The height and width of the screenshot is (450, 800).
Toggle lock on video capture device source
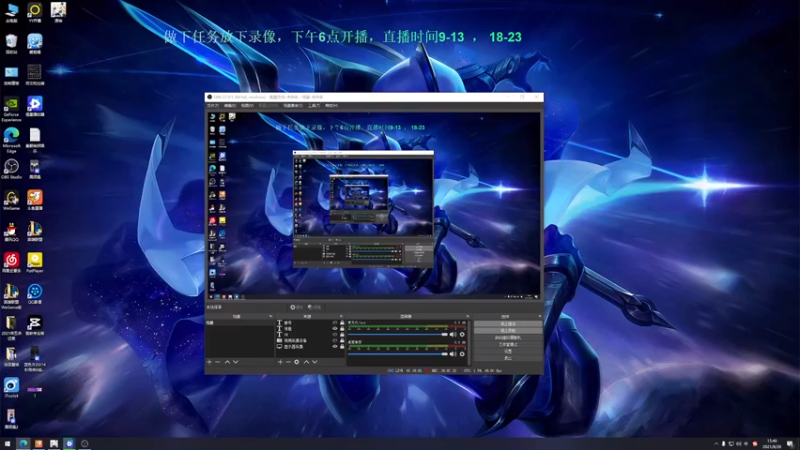(342, 340)
